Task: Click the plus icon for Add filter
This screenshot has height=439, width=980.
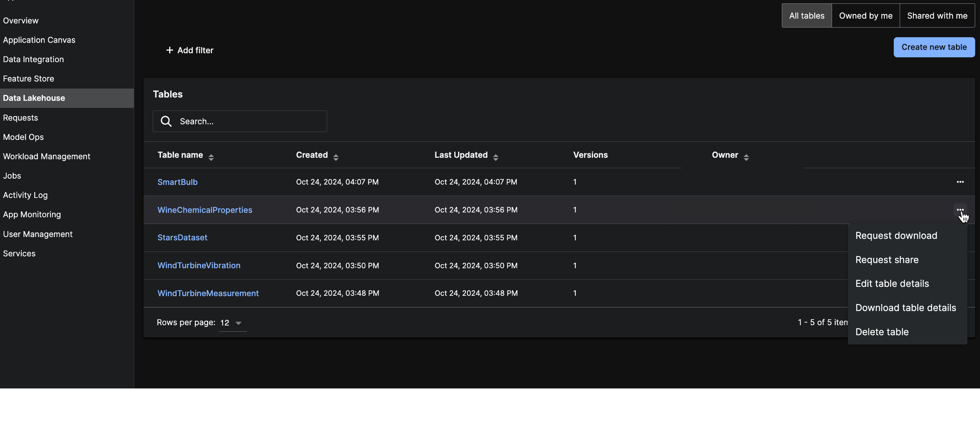Action: click(170, 50)
